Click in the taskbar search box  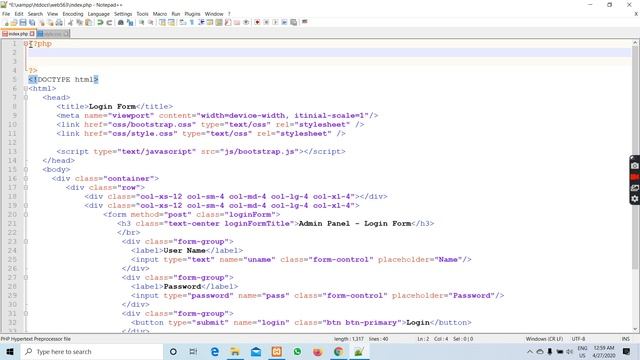pyautogui.click(x=92, y=351)
